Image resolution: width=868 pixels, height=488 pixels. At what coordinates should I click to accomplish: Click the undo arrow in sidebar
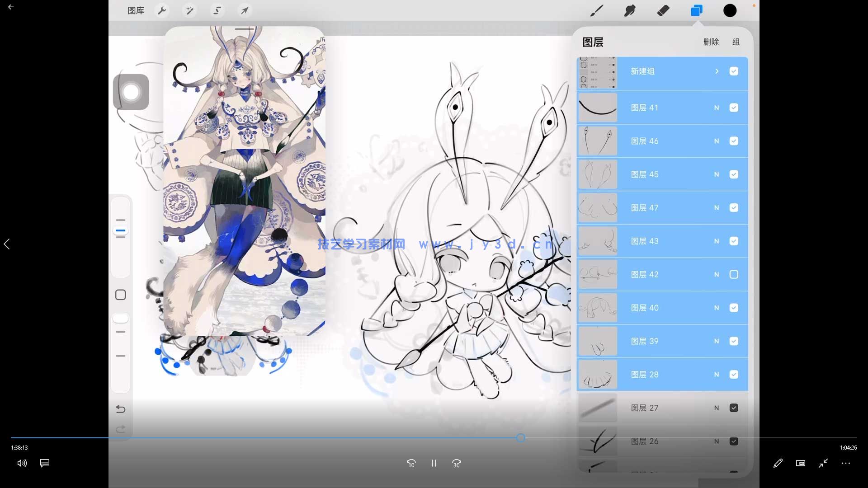[x=121, y=409]
